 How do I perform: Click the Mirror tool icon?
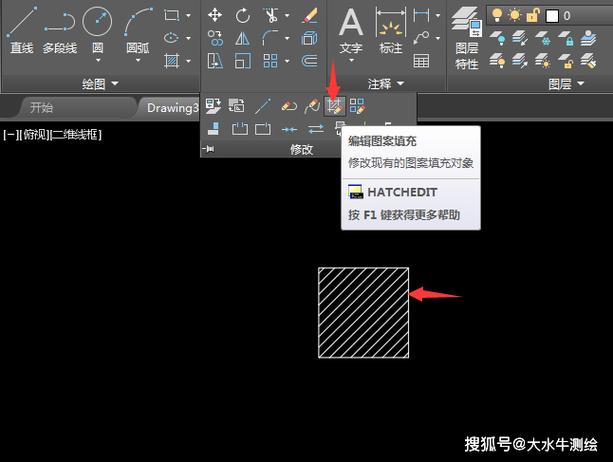click(243, 38)
